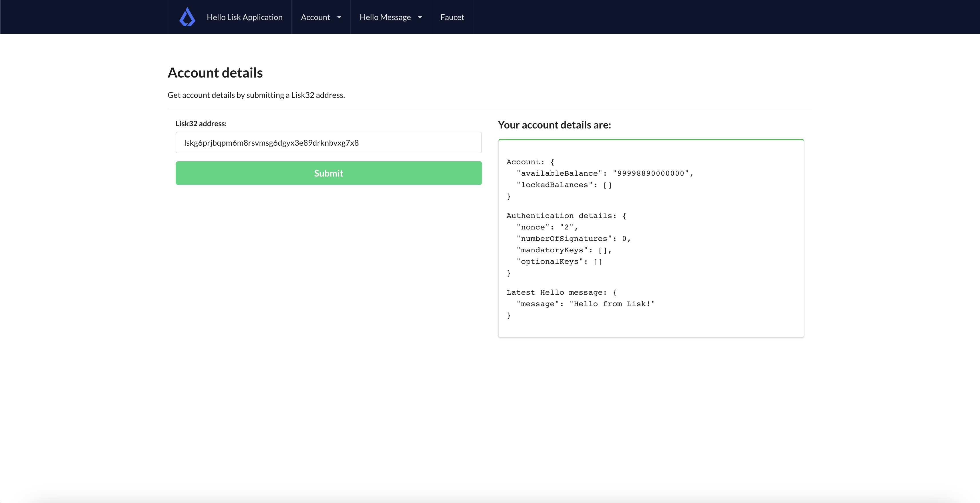
Task: Click the mandatoryKeys line
Action: pos(564,250)
